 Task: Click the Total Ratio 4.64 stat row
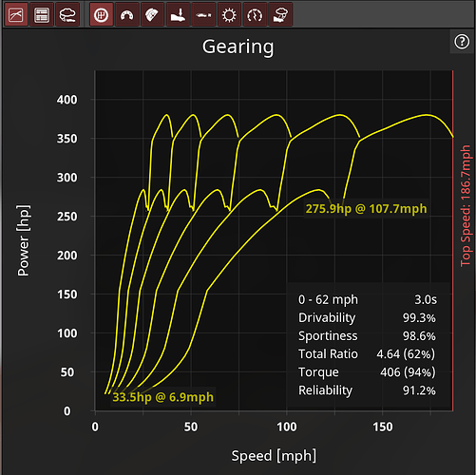coord(367,354)
